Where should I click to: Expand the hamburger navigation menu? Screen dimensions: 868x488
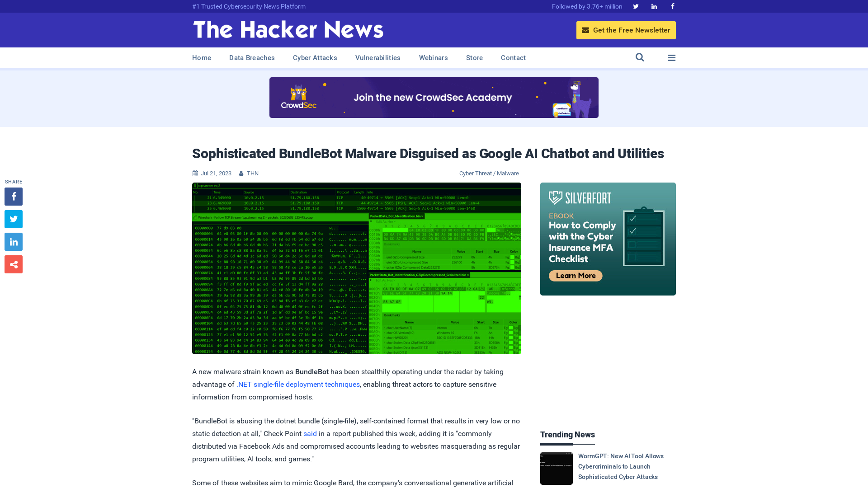coord(671,58)
